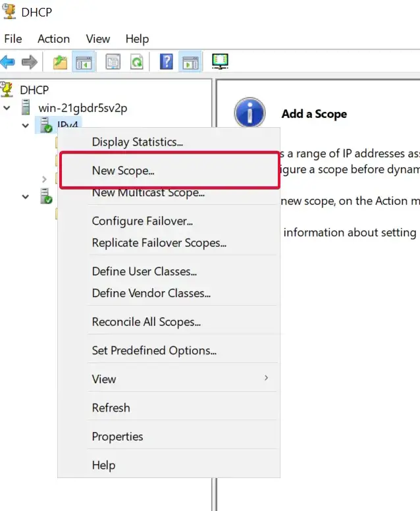The image size is (420, 511).
Task: Click the Export List toolbar icon
Action: click(113, 63)
